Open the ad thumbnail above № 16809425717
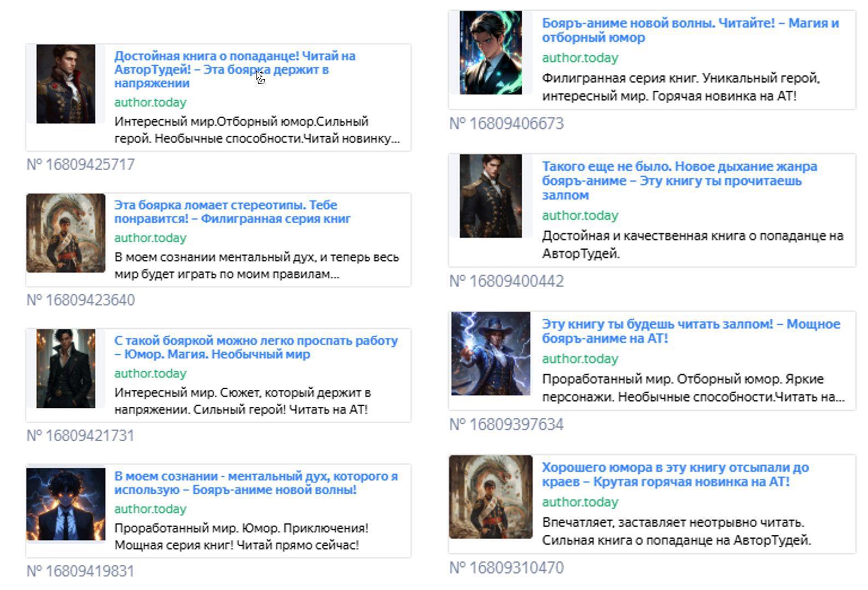 [66, 84]
